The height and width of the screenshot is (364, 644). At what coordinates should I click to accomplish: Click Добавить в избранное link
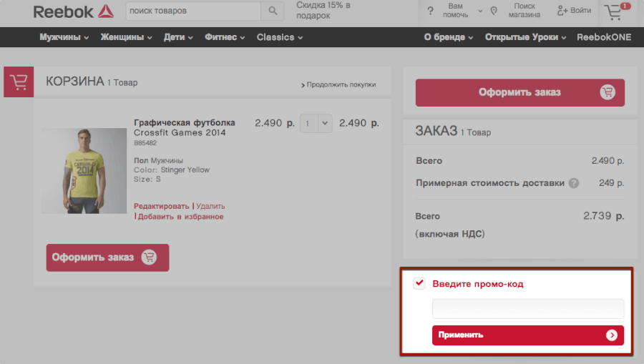(x=180, y=217)
